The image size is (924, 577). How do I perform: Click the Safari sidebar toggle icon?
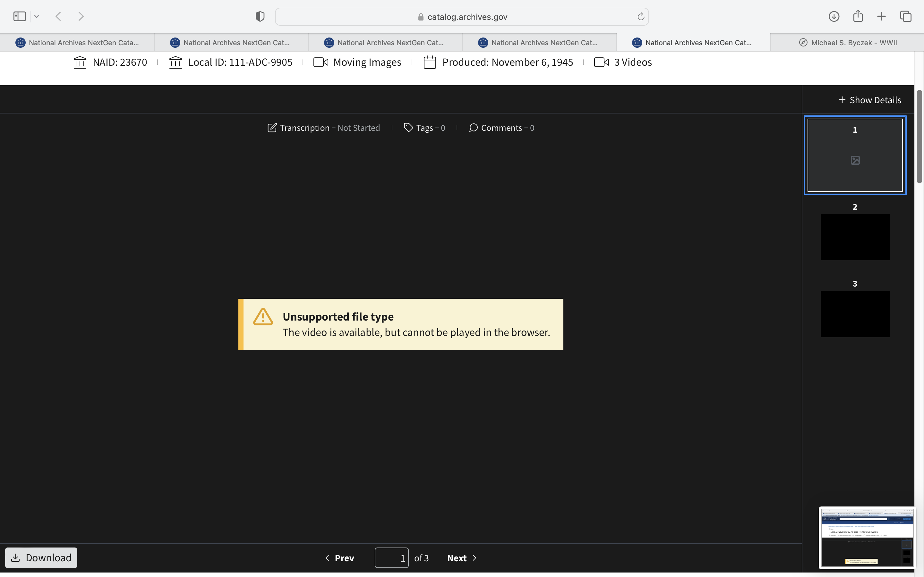(x=20, y=16)
